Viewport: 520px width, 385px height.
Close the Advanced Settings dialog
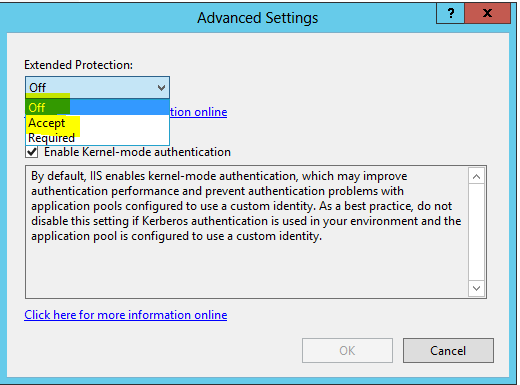[x=487, y=13]
